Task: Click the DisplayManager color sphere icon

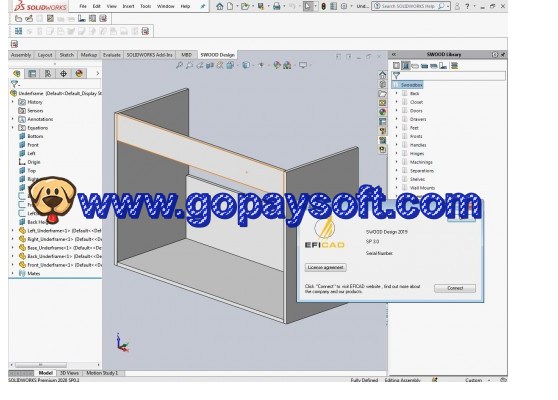Action: coord(79,74)
